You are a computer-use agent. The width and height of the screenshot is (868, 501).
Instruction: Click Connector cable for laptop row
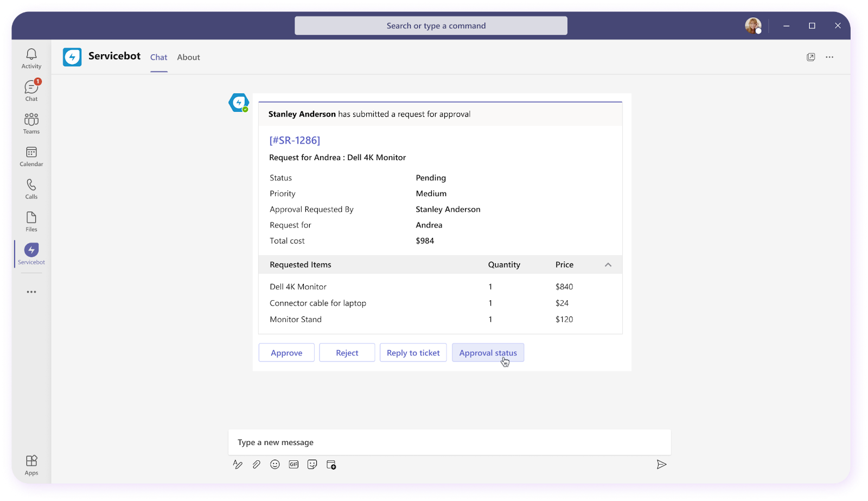[x=440, y=303]
